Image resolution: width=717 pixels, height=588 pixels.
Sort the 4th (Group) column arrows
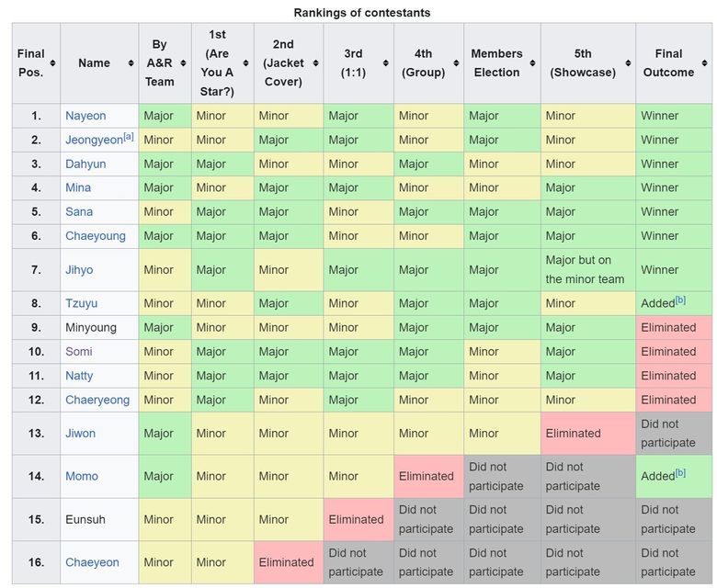[x=454, y=63]
